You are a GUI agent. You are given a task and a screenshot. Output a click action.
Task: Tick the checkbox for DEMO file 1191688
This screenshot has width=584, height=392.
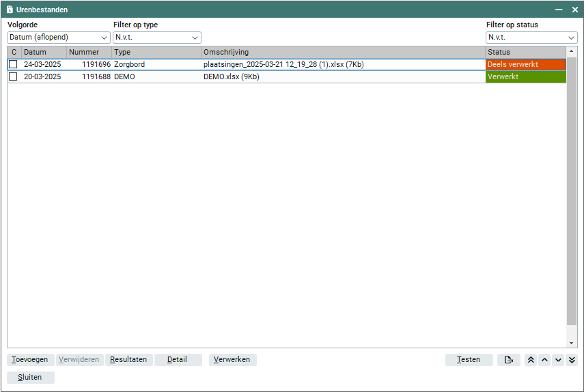click(x=13, y=77)
